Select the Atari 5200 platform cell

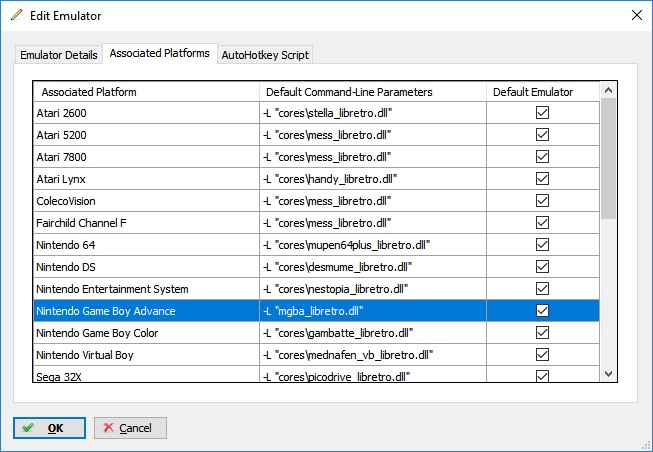tap(146, 135)
